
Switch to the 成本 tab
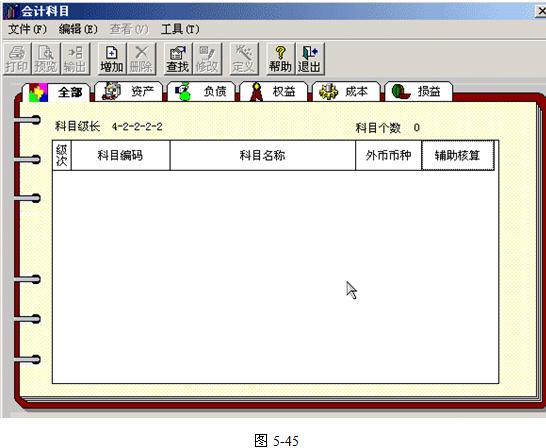[346, 92]
